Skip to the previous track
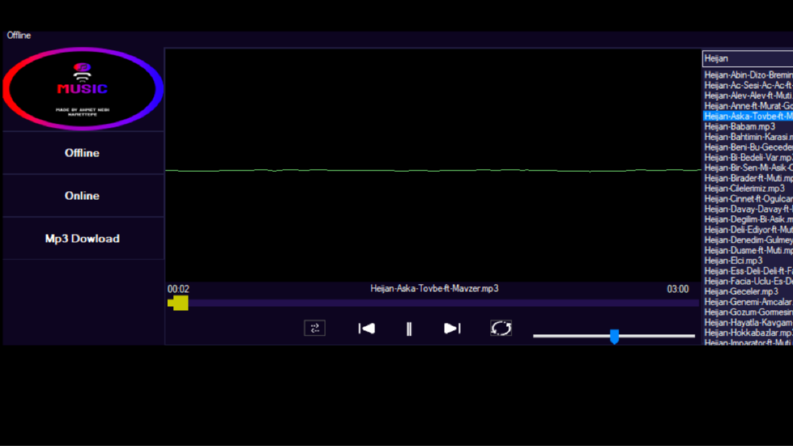 click(x=367, y=329)
